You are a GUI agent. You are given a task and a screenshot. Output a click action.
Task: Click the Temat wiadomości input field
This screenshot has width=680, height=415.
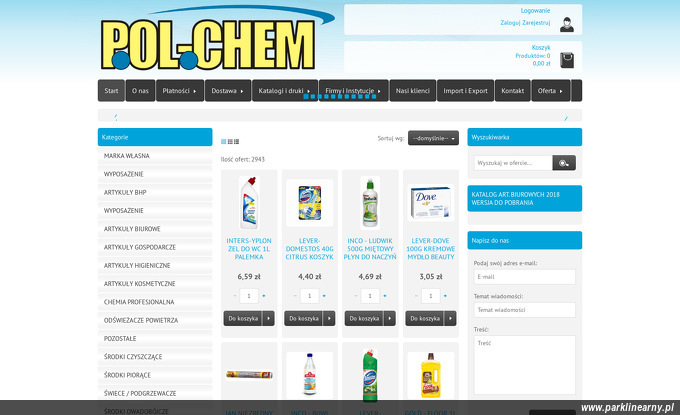(525, 310)
